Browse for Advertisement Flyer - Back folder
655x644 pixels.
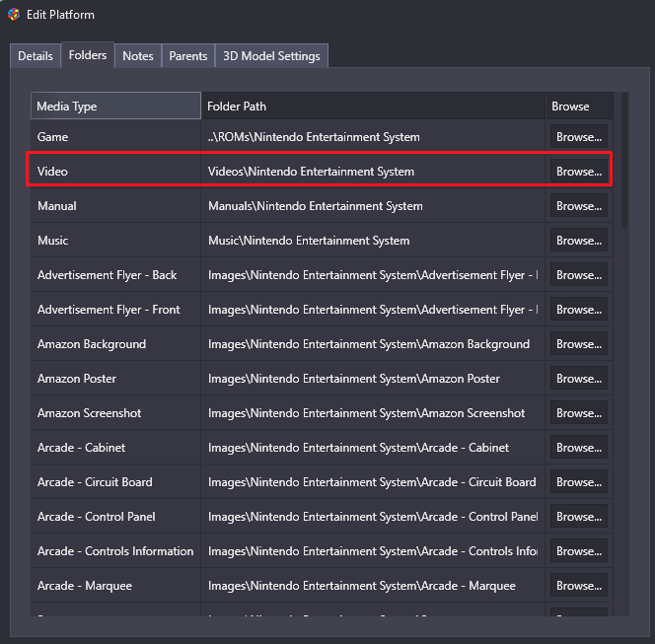click(x=579, y=275)
